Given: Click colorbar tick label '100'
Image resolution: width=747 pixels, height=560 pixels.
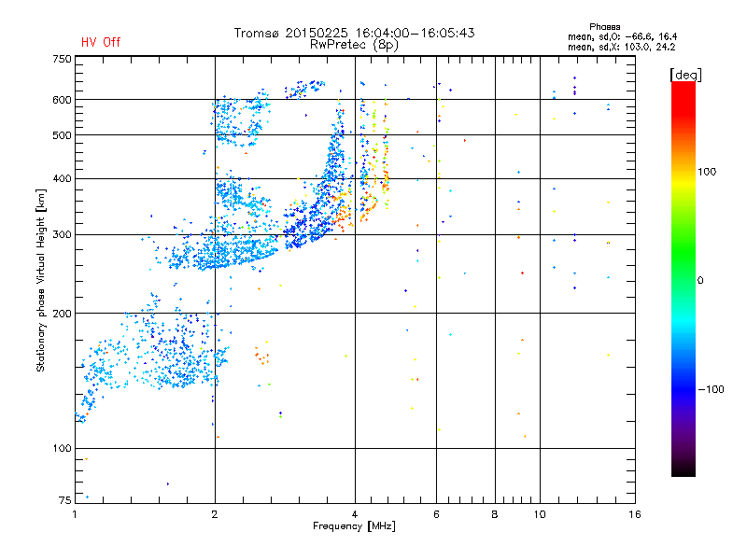Looking at the screenshot, I should [707, 172].
